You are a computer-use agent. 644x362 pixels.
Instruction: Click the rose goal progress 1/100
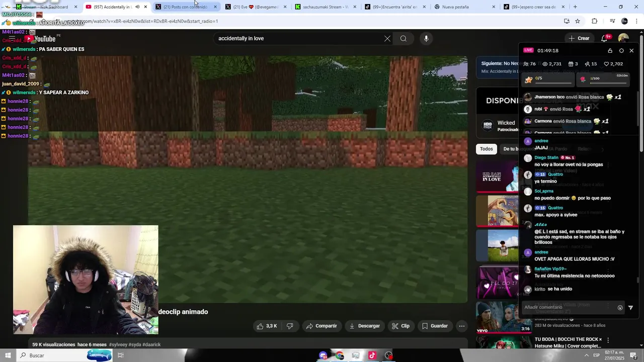click(604, 79)
